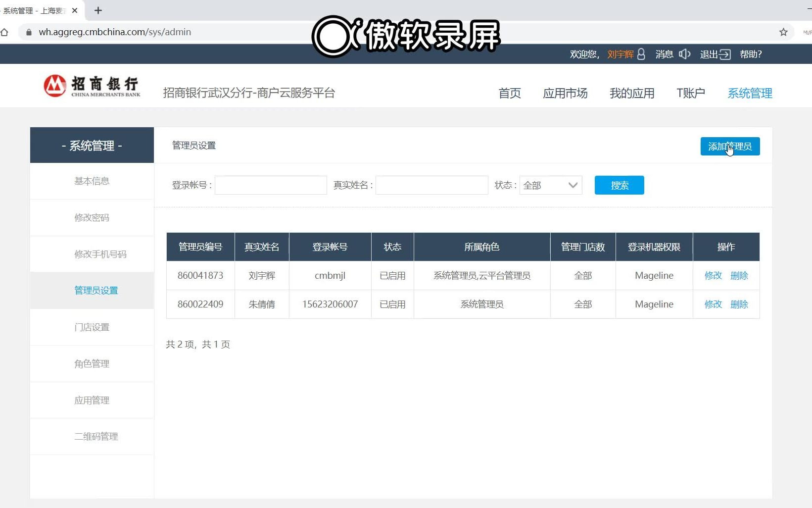
Task: Click the 管理员编号 column header
Action: pos(200,247)
